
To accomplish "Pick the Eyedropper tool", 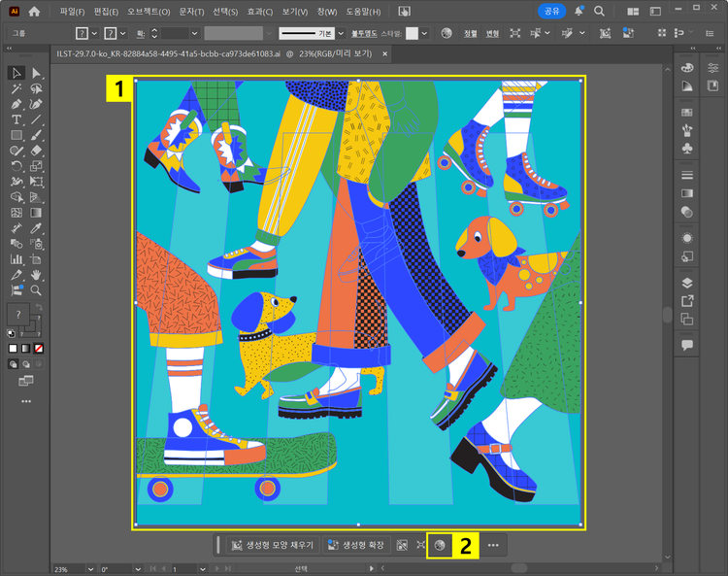I will 36,228.
